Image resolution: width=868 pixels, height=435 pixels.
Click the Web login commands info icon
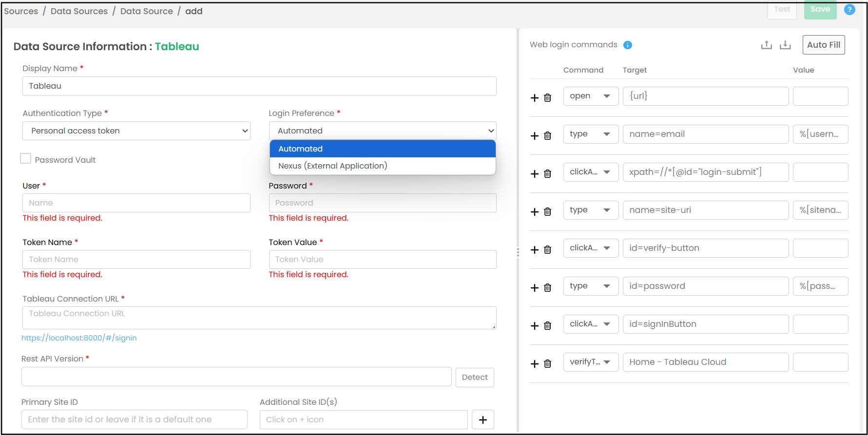[628, 45]
